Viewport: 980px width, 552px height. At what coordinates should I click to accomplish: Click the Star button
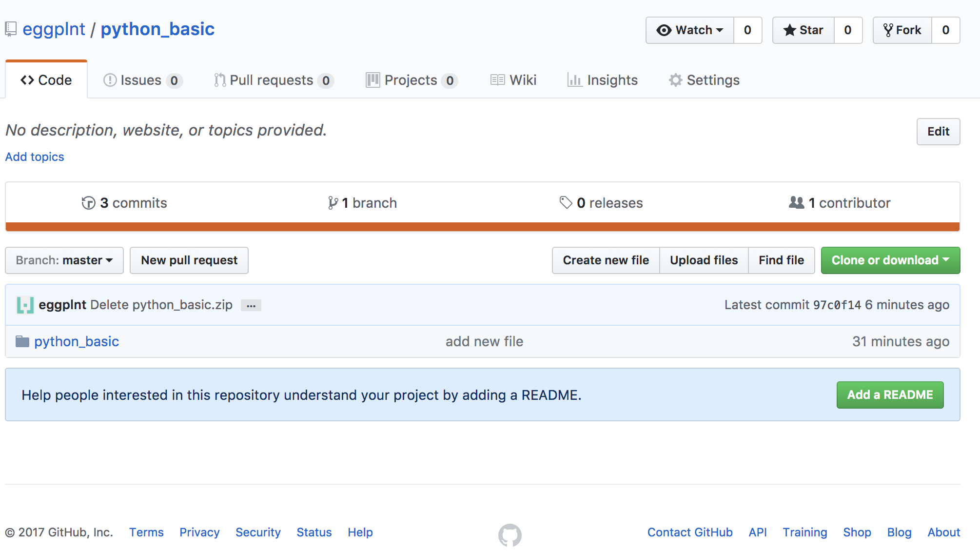pos(804,30)
